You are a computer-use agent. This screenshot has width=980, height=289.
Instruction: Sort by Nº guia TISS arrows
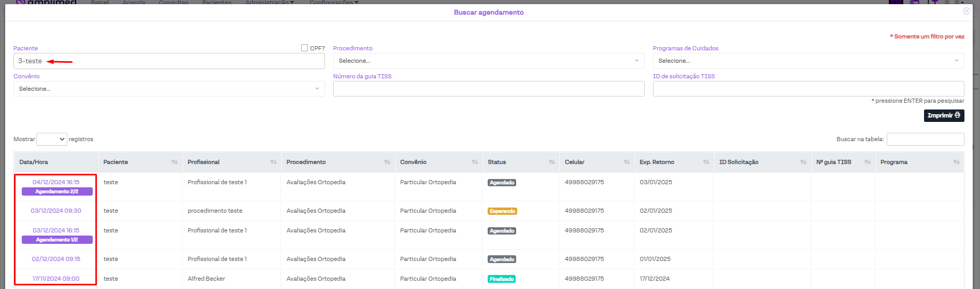coord(867,162)
